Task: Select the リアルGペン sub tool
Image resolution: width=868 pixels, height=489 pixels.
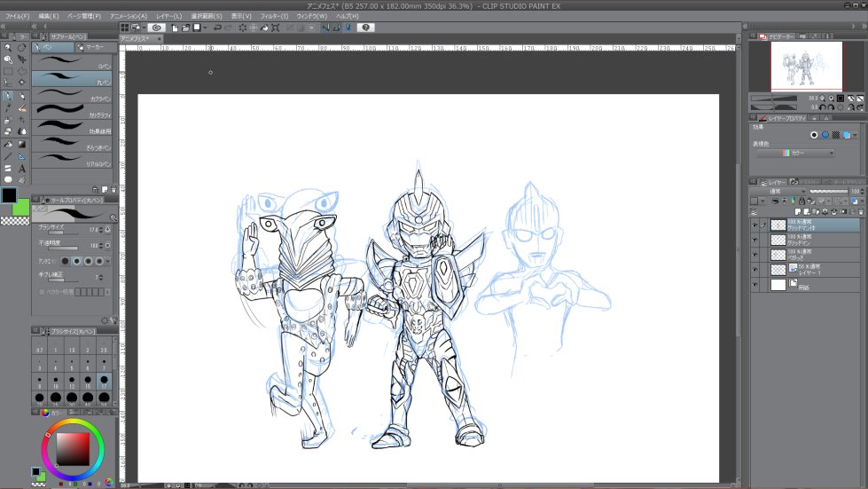Action: [x=72, y=160]
